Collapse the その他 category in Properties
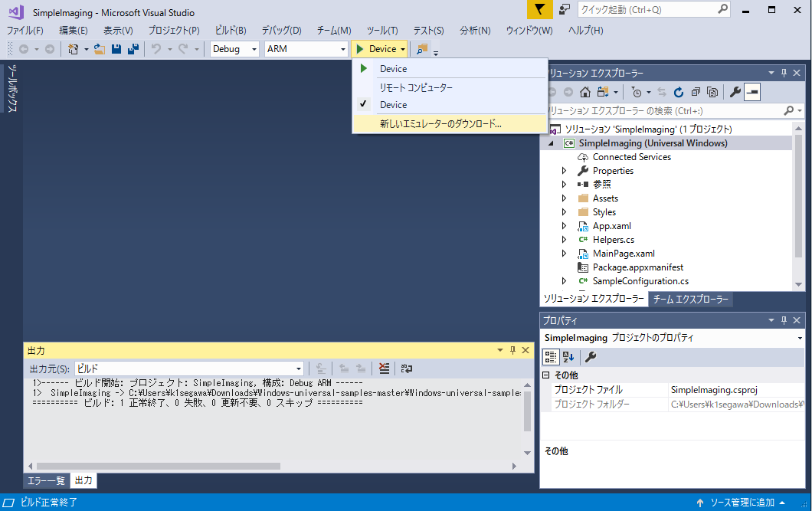The width and height of the screenshot is (812, 511). tap(546, 375)
